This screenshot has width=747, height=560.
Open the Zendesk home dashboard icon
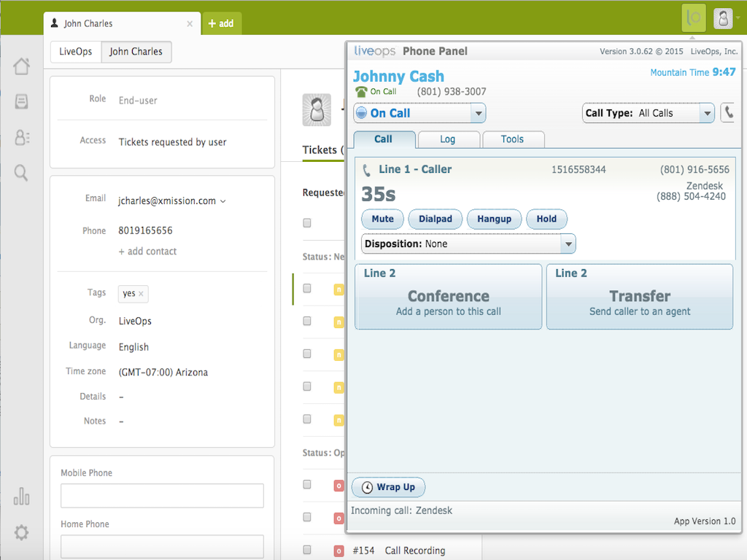pos(21,66)
